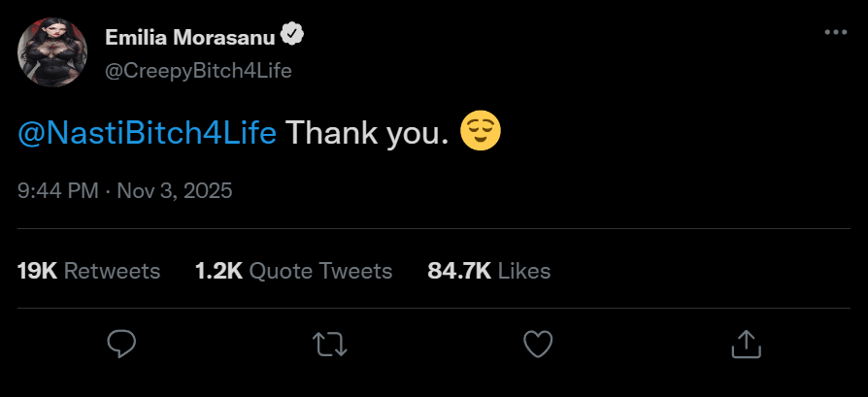The height and width of the screenshot is (397, 868).
Task: Click the Nov 3, 2025 date
Action: coord(175,190)
